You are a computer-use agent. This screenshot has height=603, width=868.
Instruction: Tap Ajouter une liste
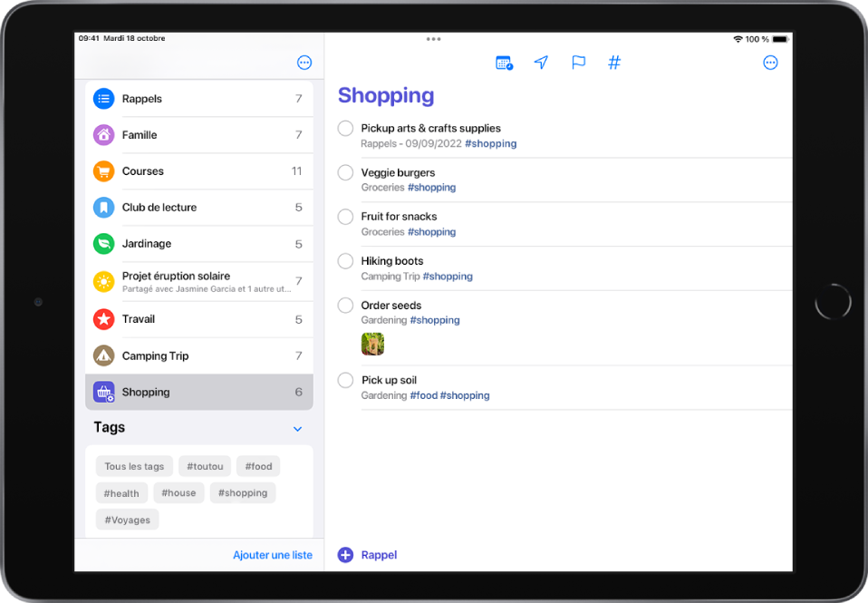point(272,555)
